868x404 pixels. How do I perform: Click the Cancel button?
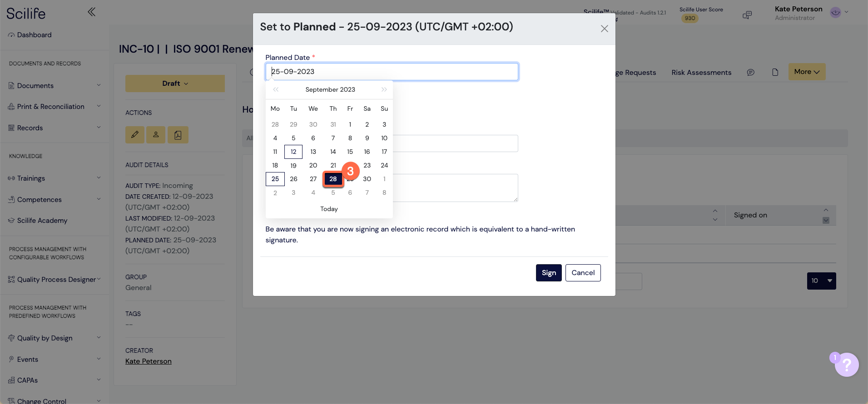point(583,273)
